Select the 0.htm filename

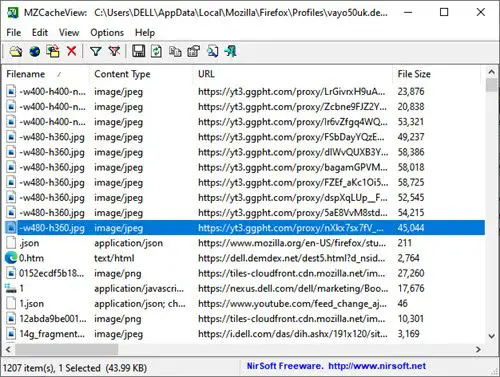click(31, 258)
